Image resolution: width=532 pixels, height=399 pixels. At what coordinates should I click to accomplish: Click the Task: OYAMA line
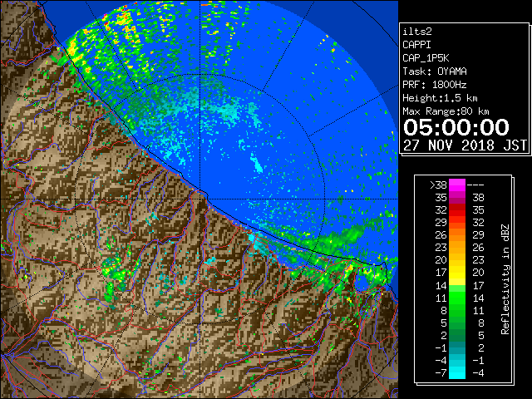[x=435, y=71]
